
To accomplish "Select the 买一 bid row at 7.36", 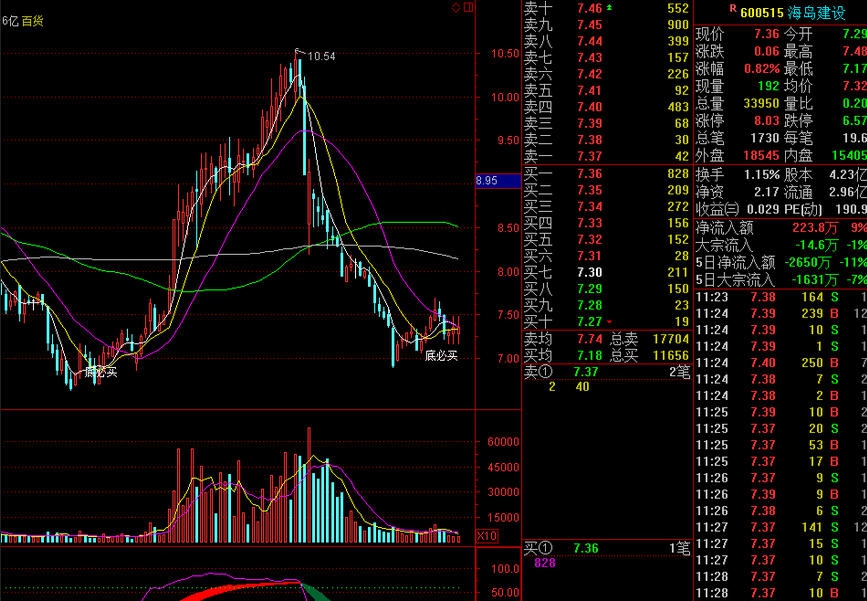I will pos(606,173).
